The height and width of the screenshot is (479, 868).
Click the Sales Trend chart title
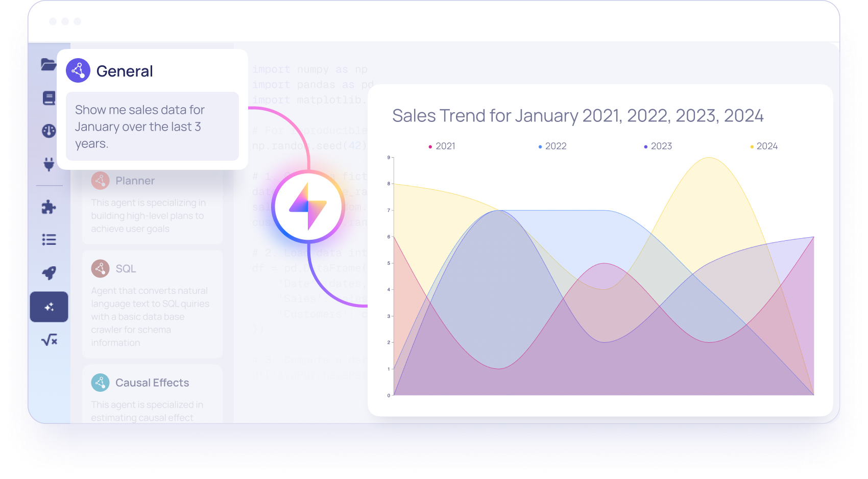[x=577, y=116]
